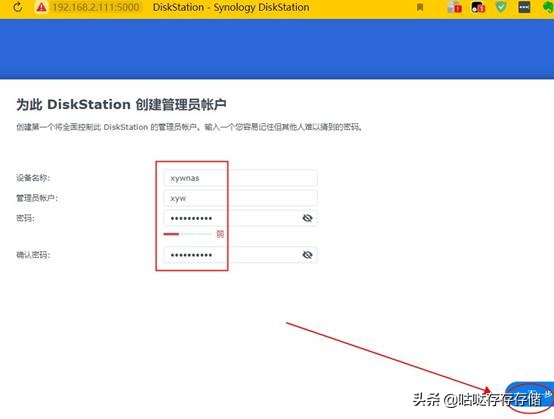Click the red not-secure warning triangle

click(x=41, y=7)
